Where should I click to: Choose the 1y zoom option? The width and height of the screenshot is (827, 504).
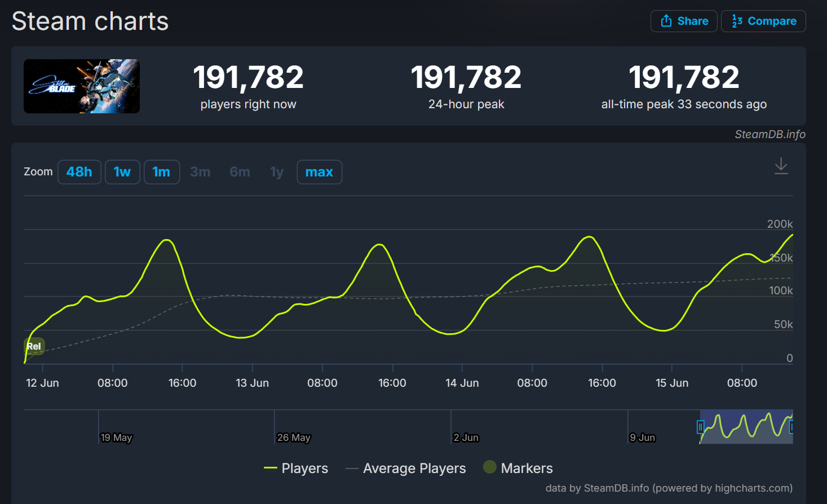277,172
